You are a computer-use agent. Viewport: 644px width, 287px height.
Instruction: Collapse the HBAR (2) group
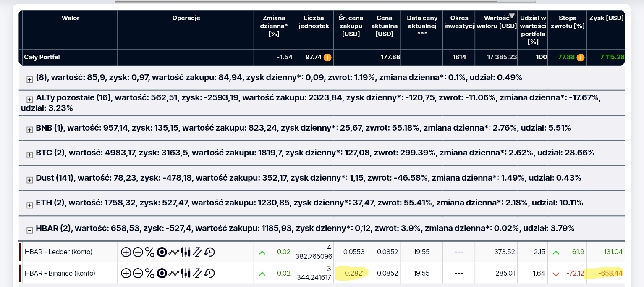[x=30, y=230]
